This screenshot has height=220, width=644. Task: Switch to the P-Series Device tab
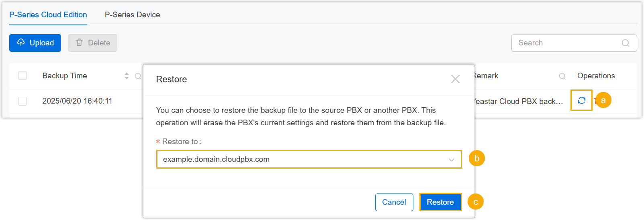[132, 15]
